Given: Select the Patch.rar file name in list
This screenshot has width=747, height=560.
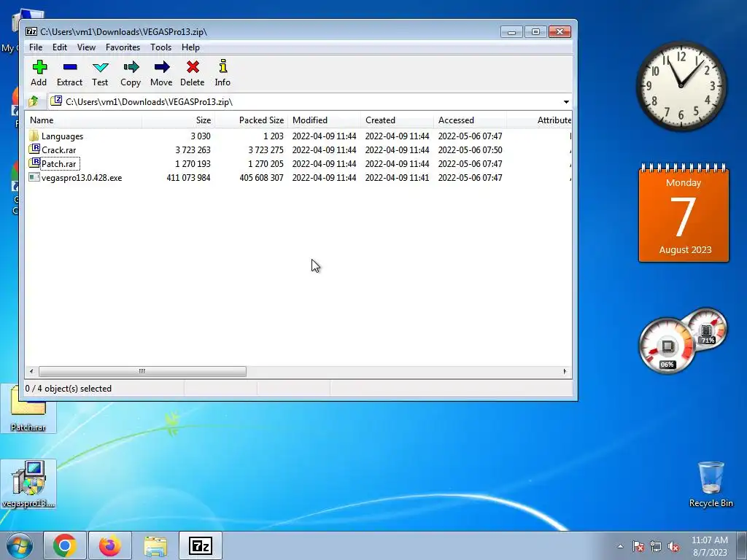Looking at the screenshot, I should pos(58,164).
